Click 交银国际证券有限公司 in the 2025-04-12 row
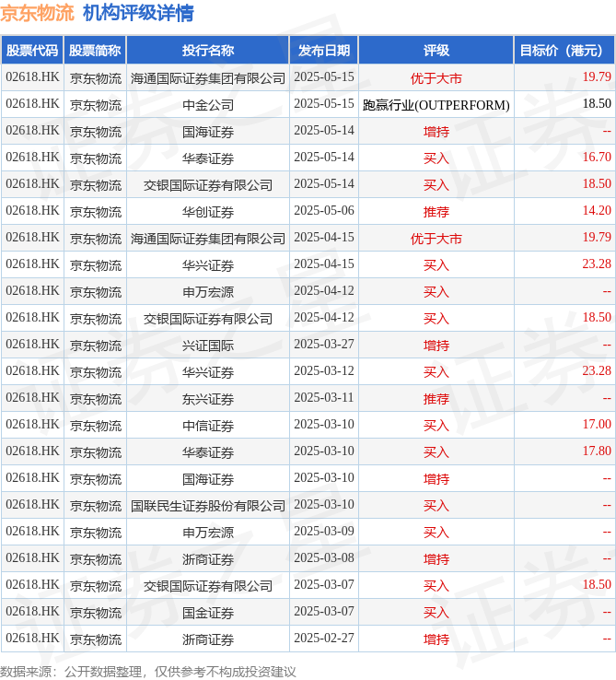The width and height of the screenshot is (616, 680). pos(208,319)
